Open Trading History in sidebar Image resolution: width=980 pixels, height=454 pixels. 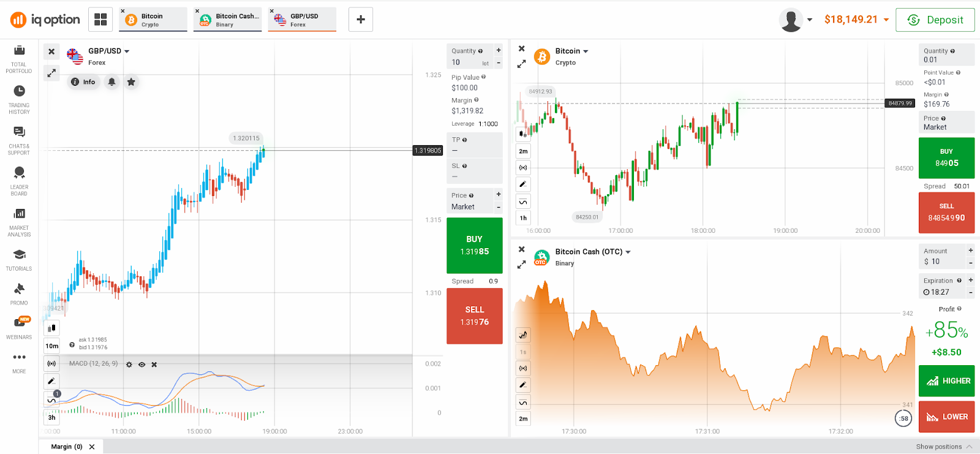click(19, 100)
